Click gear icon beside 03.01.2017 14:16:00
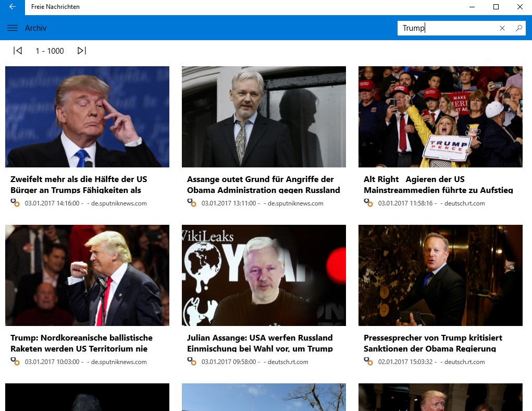This screenshot has height=411, width=532. (x=15, y=203)
